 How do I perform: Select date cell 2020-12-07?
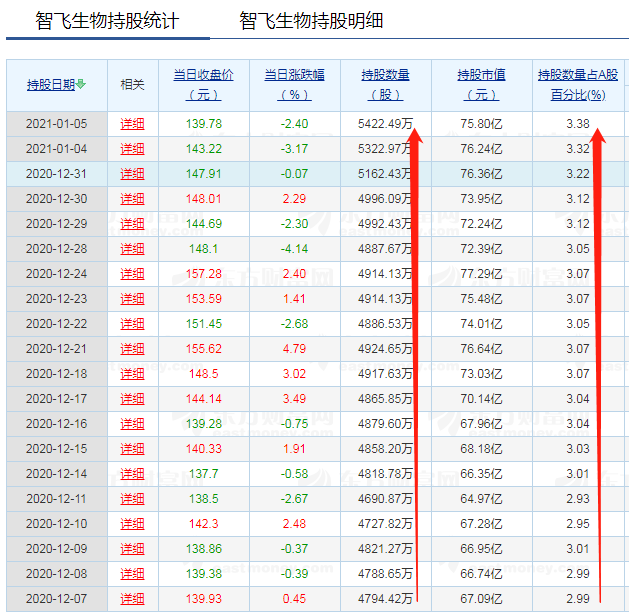tap(57, 599)
